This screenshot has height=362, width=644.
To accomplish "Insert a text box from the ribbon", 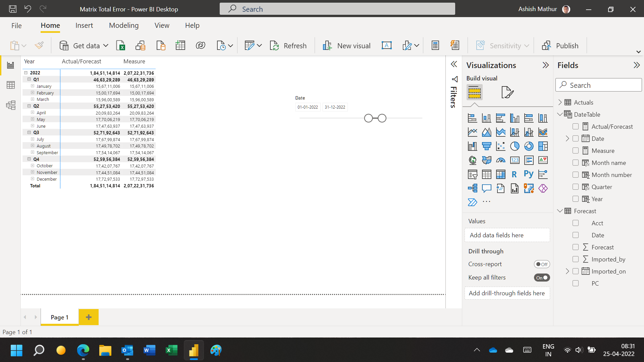I will point(387,46).
